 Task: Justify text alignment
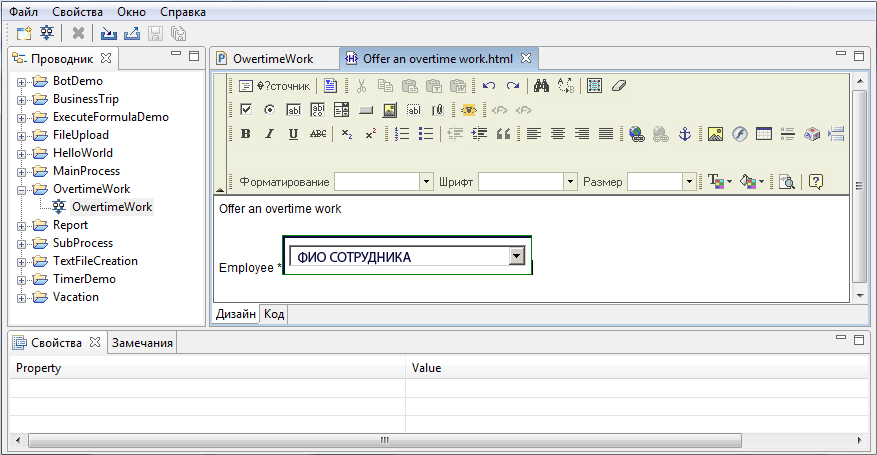[606, 134]
